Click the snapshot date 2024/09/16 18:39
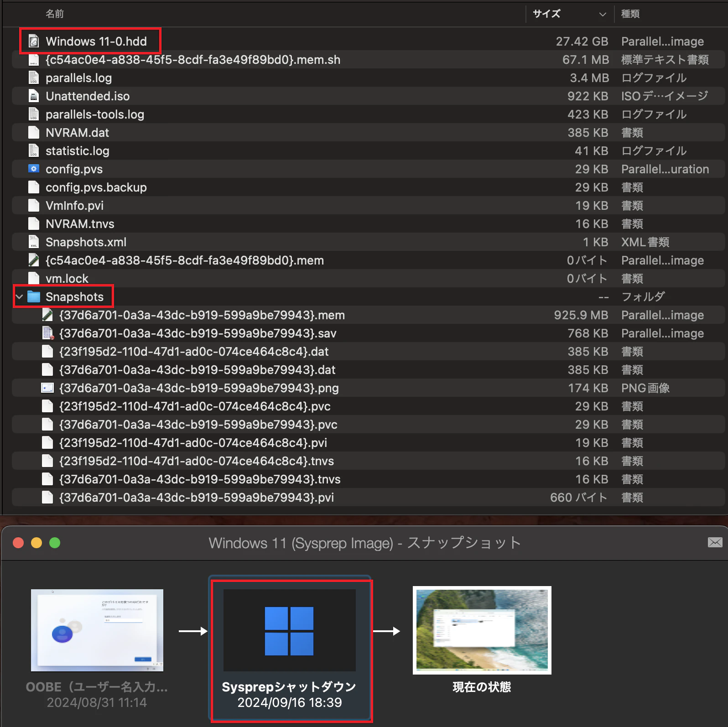 click(290, 702)
